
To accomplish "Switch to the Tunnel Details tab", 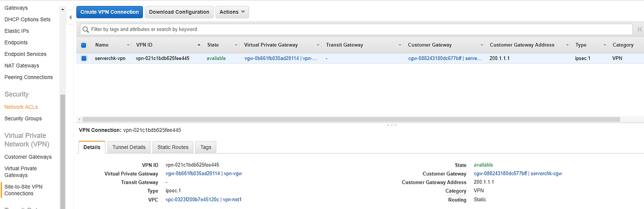I will pyautogui.click(x=129, y=147).
